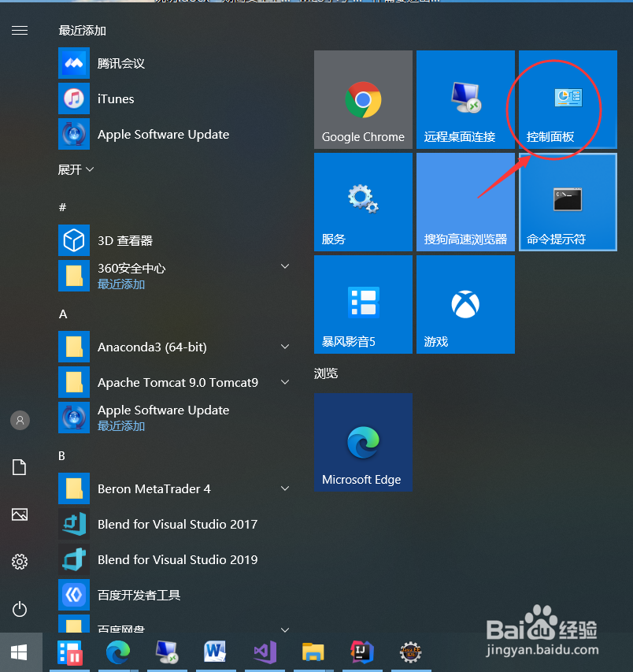Toggle the hamburger menu at top left
This screenshot has width=633, height=672.
[20, 31]
